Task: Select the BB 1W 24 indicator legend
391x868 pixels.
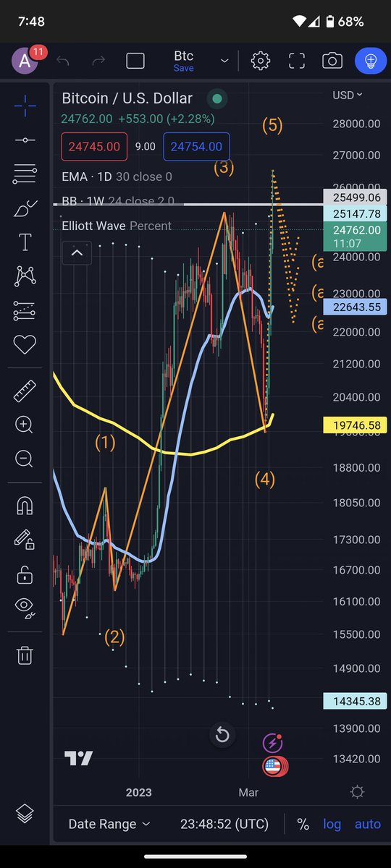Action: pos(117,201)
